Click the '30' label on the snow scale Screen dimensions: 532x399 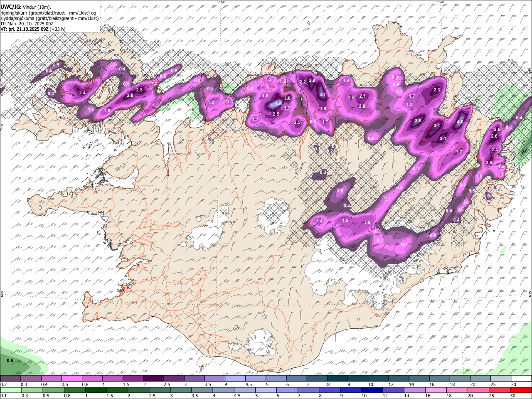pyautogui.click(x=514, y=384)
